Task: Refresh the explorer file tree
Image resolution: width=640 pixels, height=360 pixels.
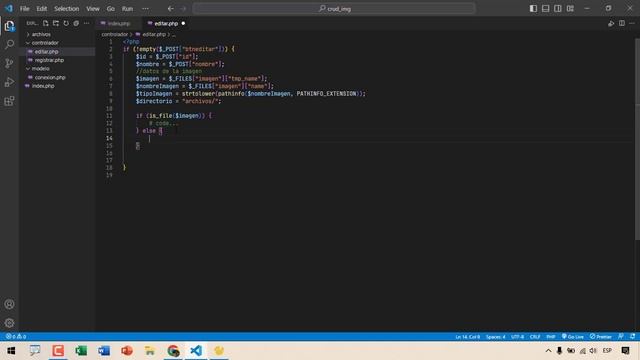Action: (66, 23)
